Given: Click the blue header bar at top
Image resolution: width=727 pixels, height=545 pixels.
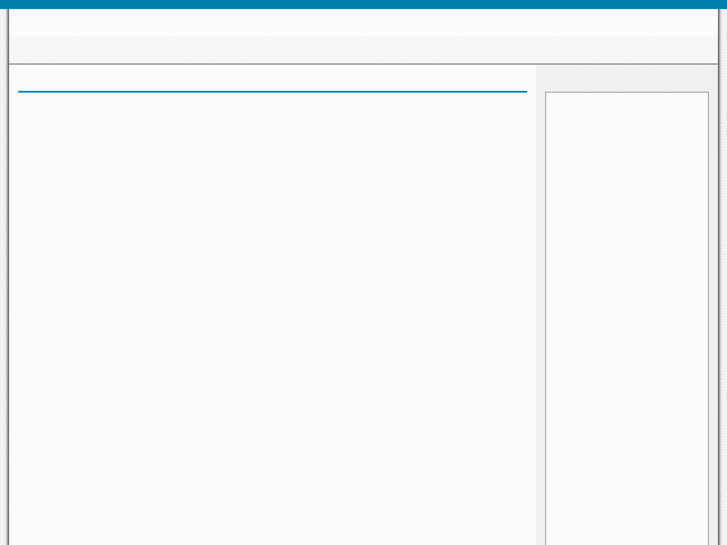Looking at the screenshot, I should (x=364, y=4).
